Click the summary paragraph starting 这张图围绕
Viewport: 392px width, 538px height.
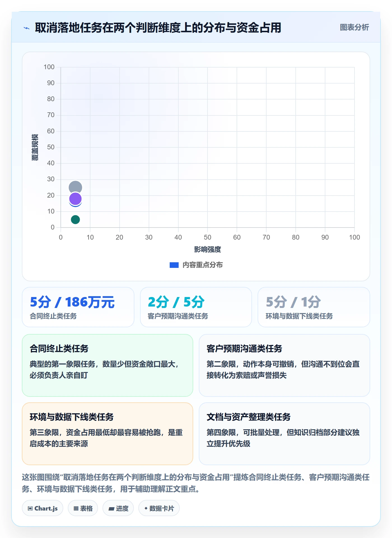click(x=196, y=483)
